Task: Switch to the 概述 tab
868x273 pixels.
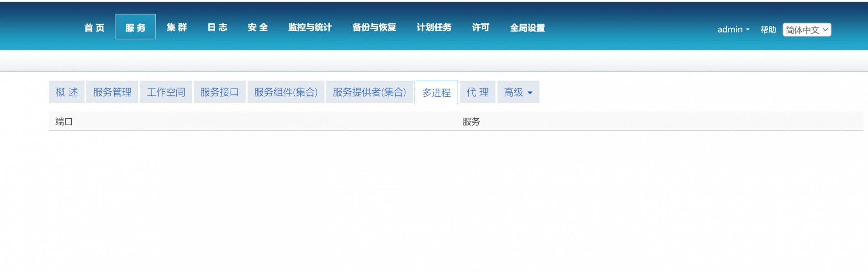Action: 67,92
